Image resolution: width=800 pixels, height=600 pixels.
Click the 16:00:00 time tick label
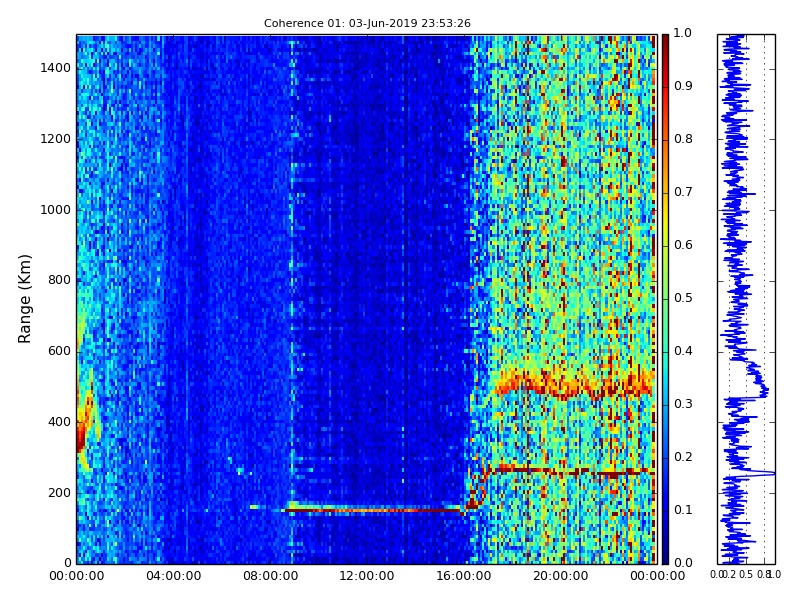464,576
